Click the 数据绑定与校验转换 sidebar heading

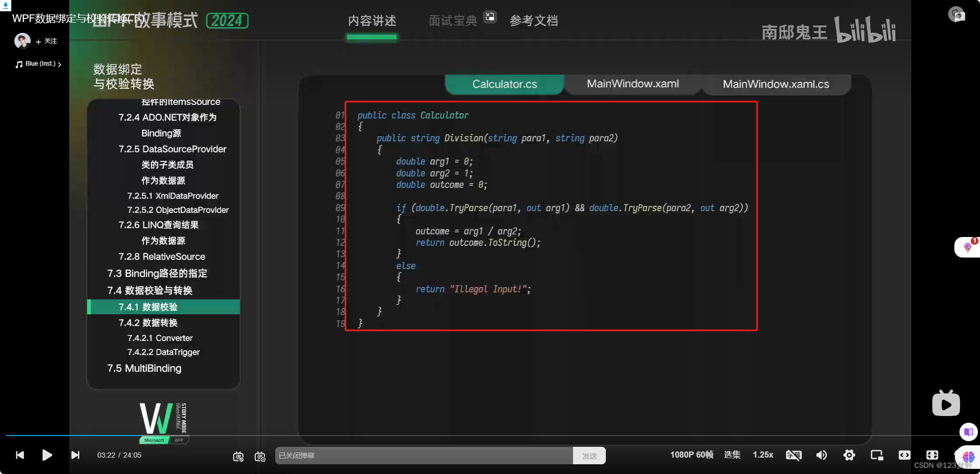[124, 76]
